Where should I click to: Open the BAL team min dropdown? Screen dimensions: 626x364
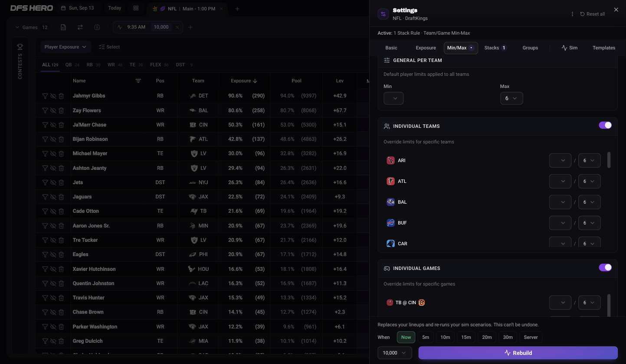pos(560,202)
